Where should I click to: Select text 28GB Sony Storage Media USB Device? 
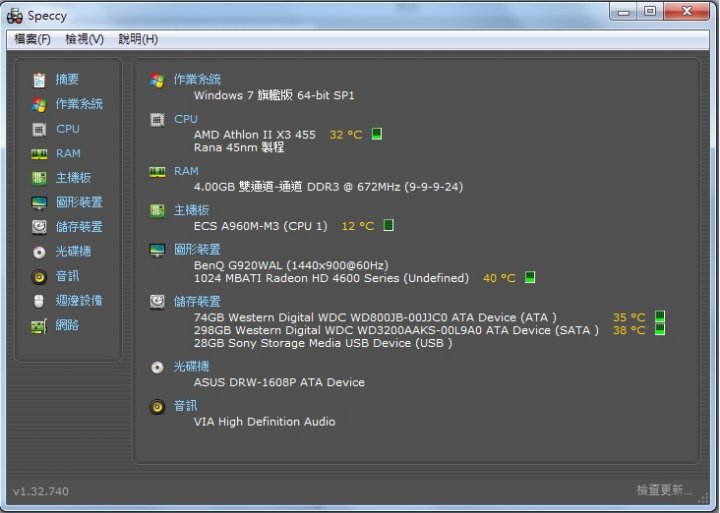pyautogui.click(x=302, y=343)
